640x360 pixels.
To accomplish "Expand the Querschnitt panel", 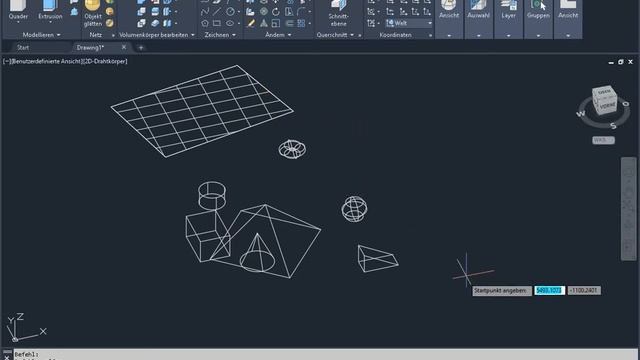I will [335, 35].
